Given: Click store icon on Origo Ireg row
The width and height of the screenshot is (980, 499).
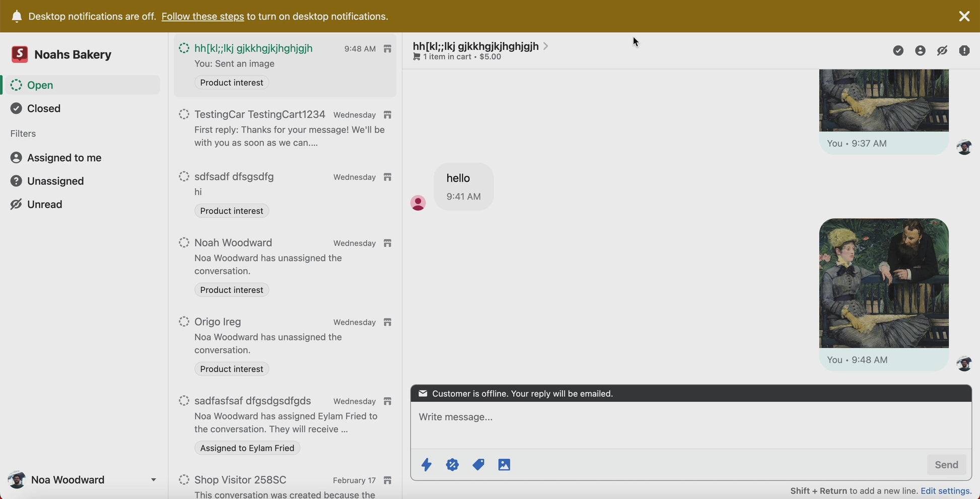Looking at the screenshot, I should [387, 322].
